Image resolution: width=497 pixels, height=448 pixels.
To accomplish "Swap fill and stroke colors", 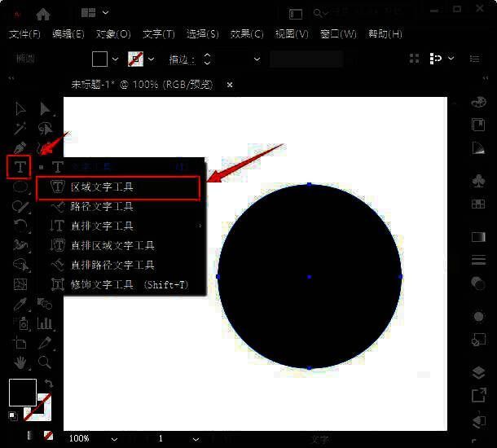I will (48, 383).
